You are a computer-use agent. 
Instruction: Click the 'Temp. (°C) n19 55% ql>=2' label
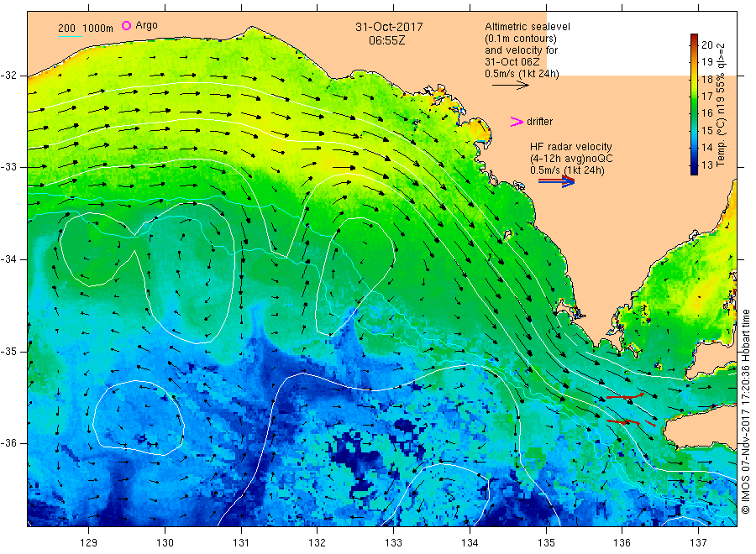click(721, 105)
